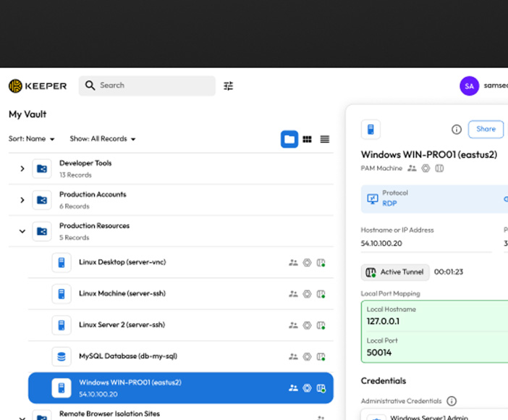Click the Credentials heading
This screenshot has width=508, height=420.
pyautogui.click(x=384, y=381)
